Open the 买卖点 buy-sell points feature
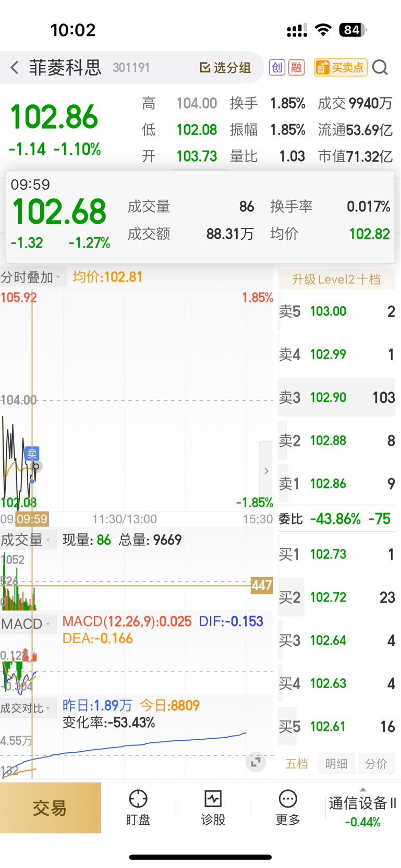The image size is (401, 868). [x=341, y=67]
